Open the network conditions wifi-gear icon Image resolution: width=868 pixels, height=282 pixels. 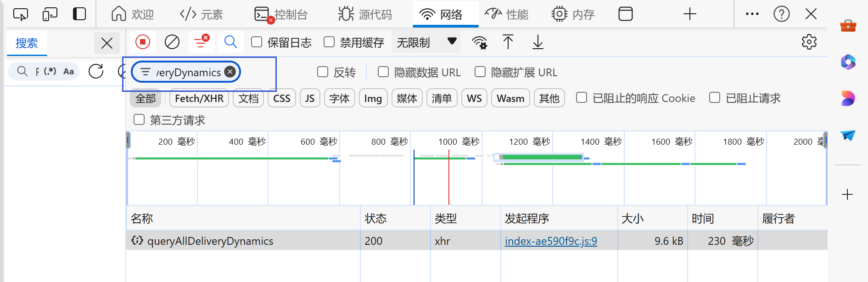(479, 43)
